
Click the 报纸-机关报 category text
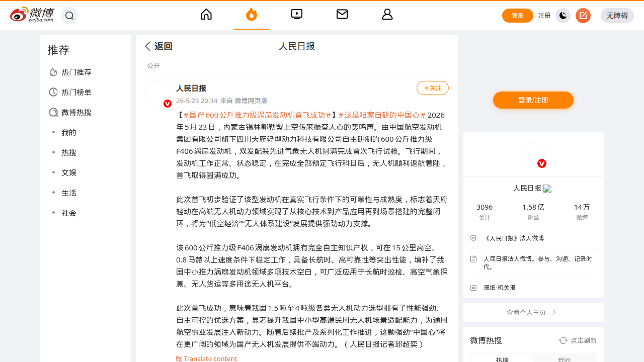coord(500,288)
